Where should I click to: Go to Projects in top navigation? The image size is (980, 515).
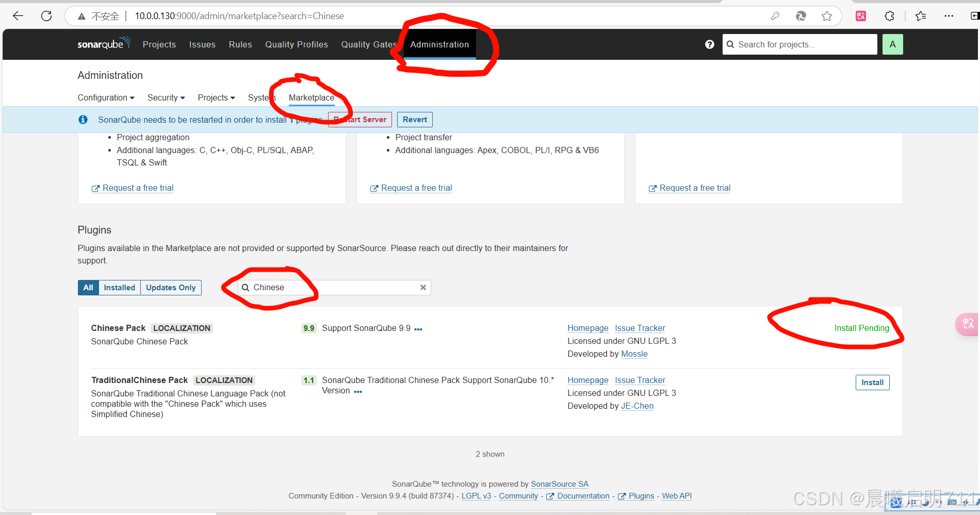[x=159, y=44]
